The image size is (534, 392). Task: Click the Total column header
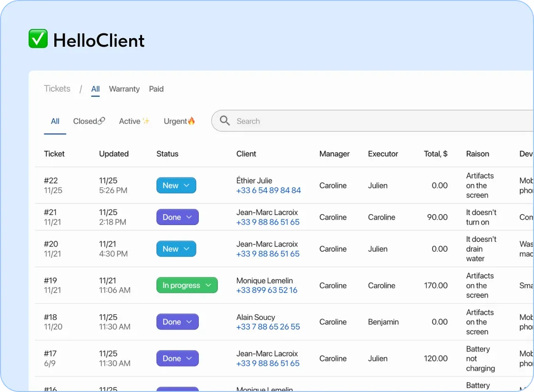tap(435, 154)
